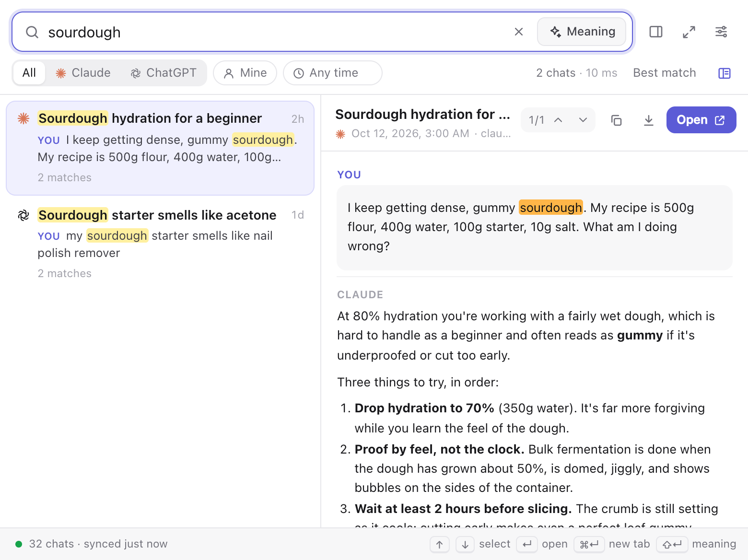
Task: Click the Claude logo on the hydration result
Action: [23, 118]
